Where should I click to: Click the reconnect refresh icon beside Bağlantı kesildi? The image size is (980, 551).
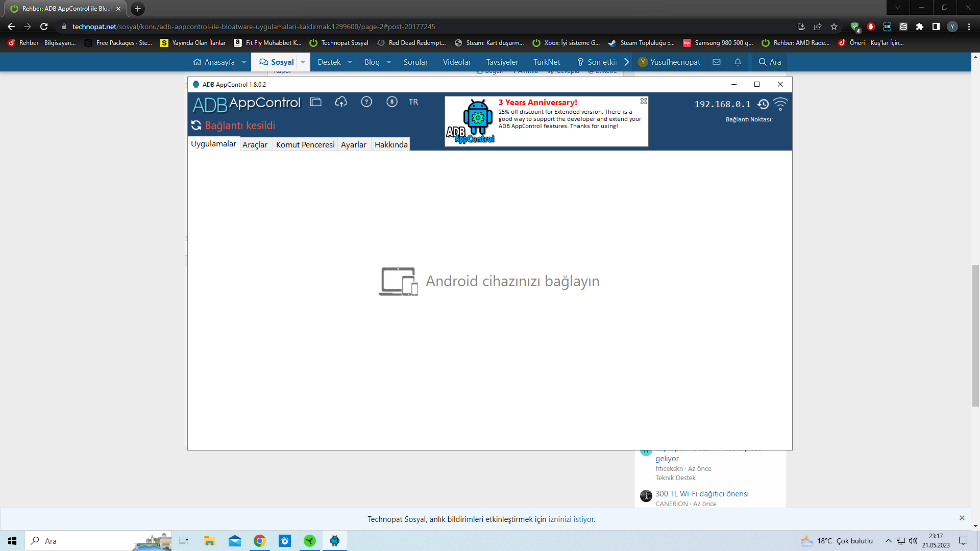pyautogui.click(x=196, y=126)
